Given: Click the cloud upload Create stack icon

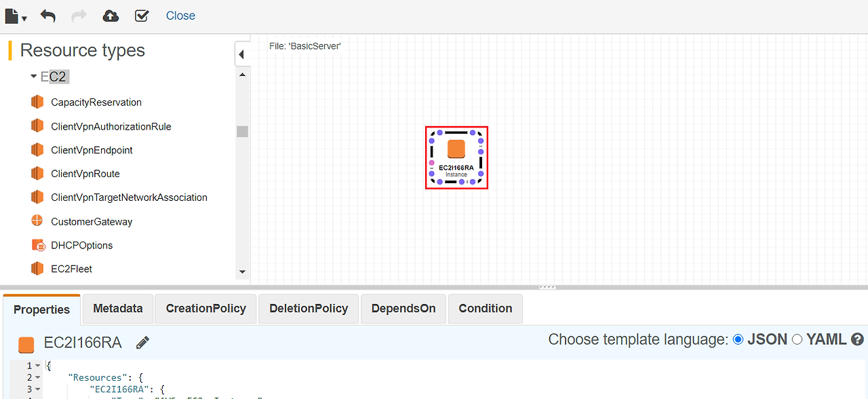Looking at the screenshot, I should pos(111,16).
